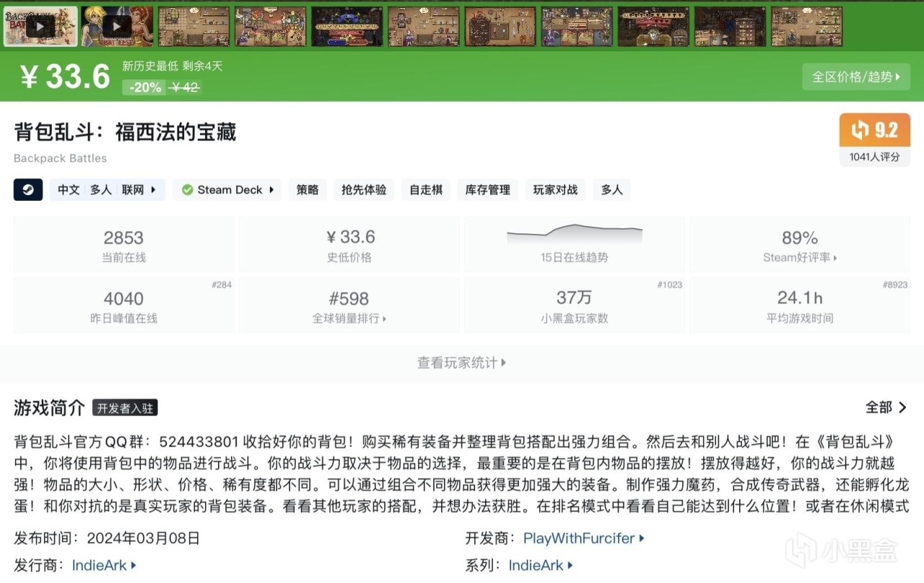Click the #1023 rank label

pyautogui.click(x=670, y=285)
